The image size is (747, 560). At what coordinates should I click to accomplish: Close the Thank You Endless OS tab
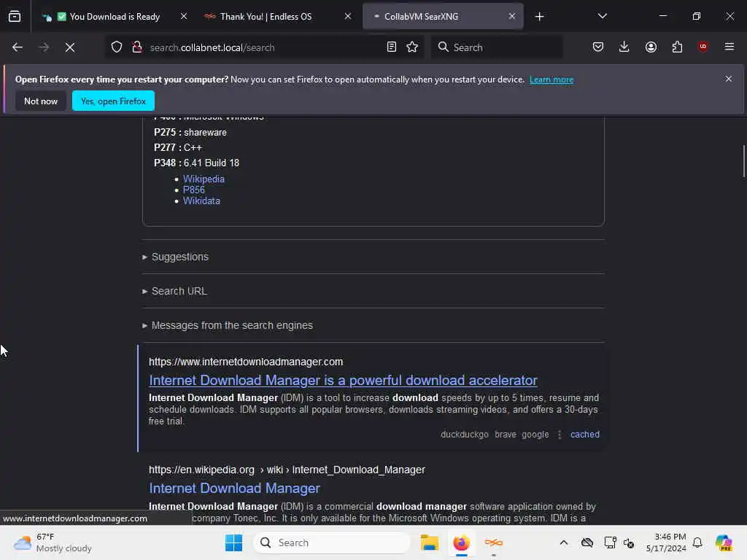point(348,17)
